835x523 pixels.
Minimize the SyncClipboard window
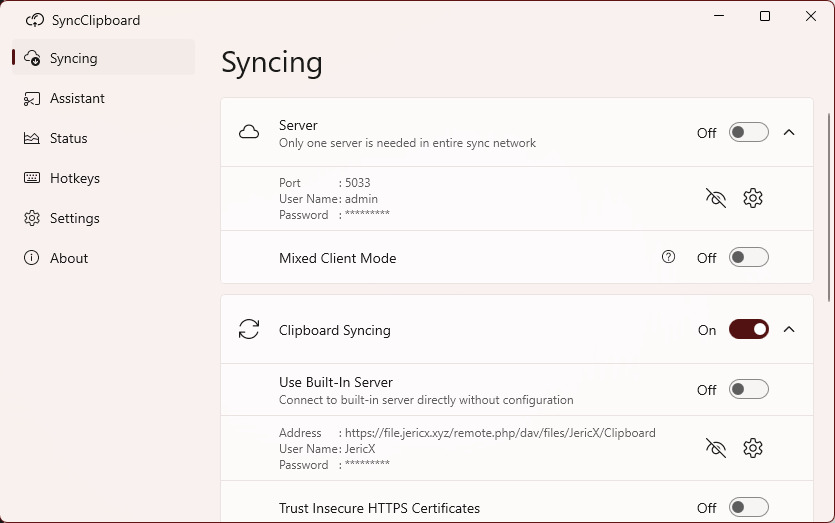coord(719,16)
